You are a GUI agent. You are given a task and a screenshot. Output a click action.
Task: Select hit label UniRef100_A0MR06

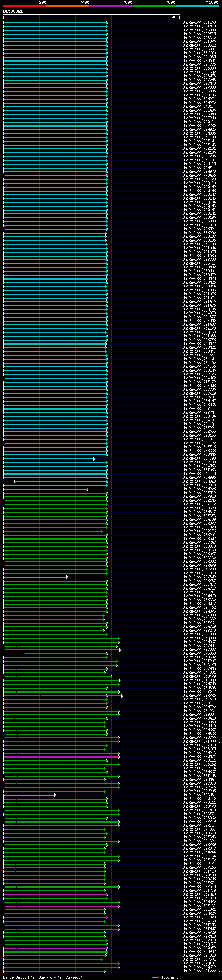click(x=199, y=489)
